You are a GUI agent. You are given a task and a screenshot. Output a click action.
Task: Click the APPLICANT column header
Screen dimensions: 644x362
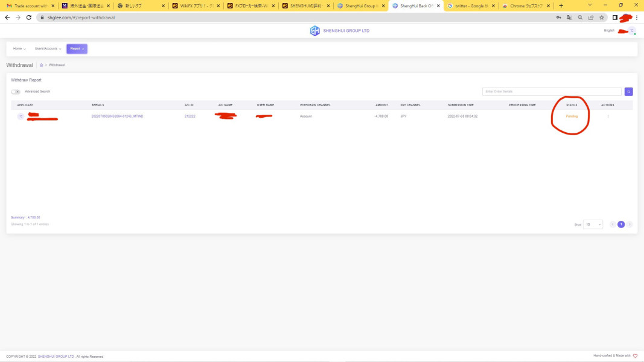(x=25, y=105)
